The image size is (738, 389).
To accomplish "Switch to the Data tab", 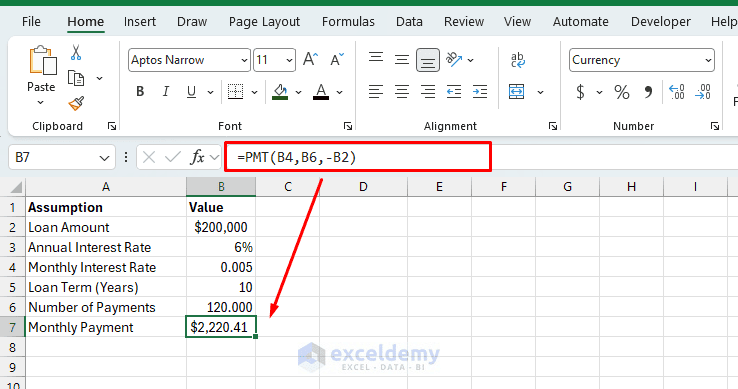I will [x=409, y=22].
